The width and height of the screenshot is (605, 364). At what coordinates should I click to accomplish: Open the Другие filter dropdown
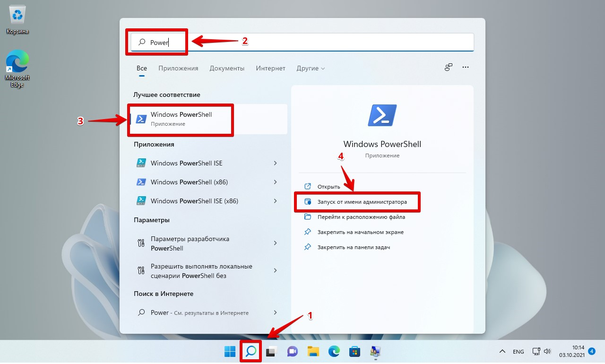[x=311, y=68]
